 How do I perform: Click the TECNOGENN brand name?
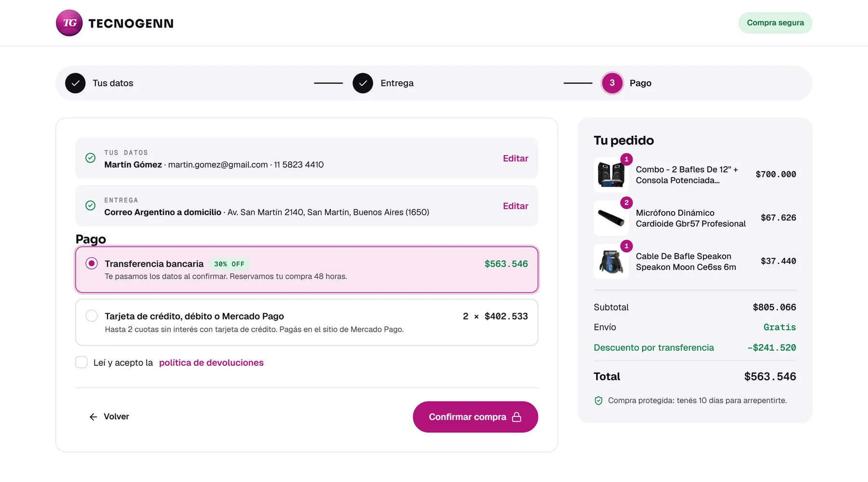tap(131, 23)
